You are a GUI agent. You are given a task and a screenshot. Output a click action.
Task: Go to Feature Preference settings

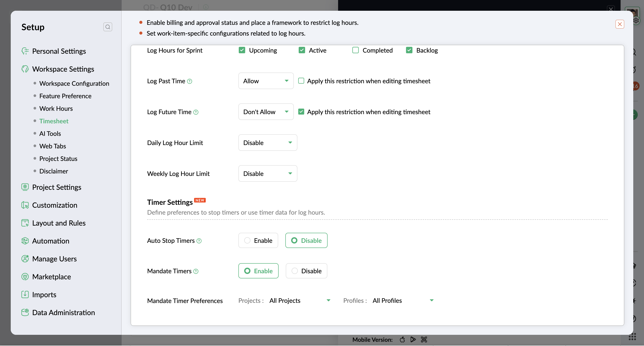[65, 96]
